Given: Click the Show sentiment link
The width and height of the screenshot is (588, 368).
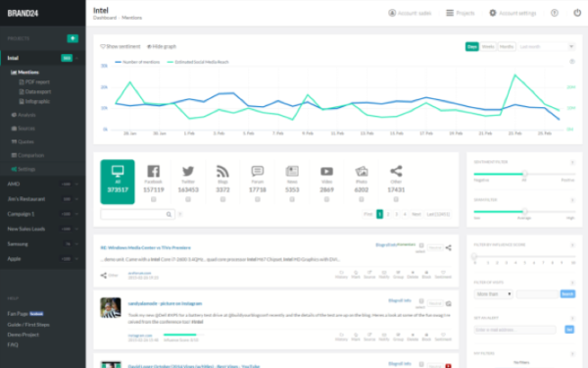Looking at the screenshot, I should click(121, 46).
